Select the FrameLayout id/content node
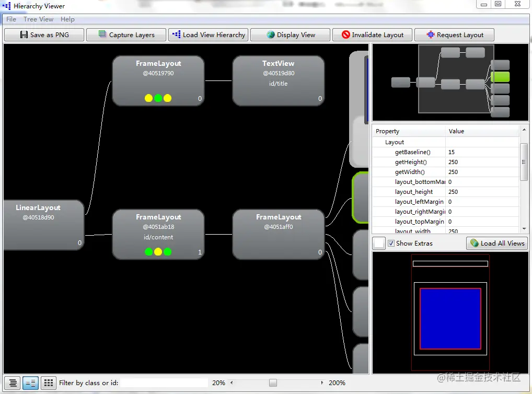The width and height of the screenshot is (532, 394). point(158,235)
